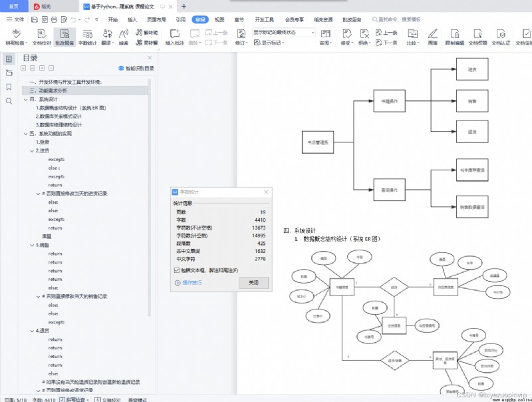Go to previous revision 上一条 beside 接受/拒绝
532x402 pixels.
386,33
